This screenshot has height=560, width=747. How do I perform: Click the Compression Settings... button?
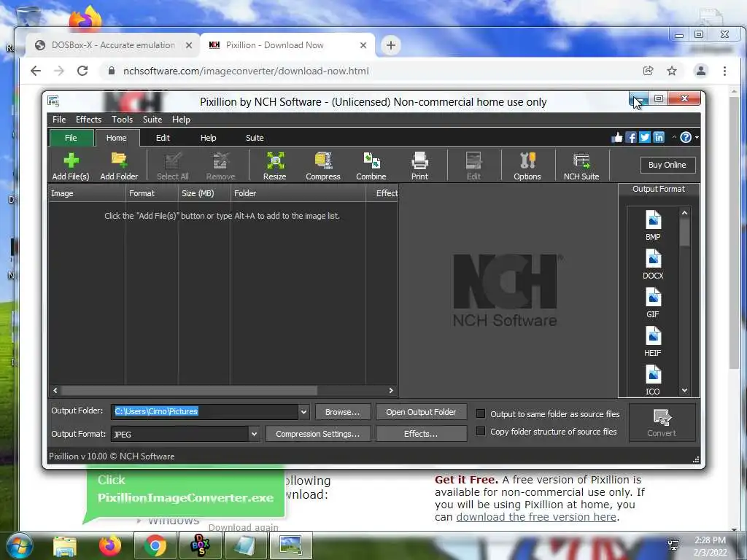pyautogui.click(x=318, y=434)
